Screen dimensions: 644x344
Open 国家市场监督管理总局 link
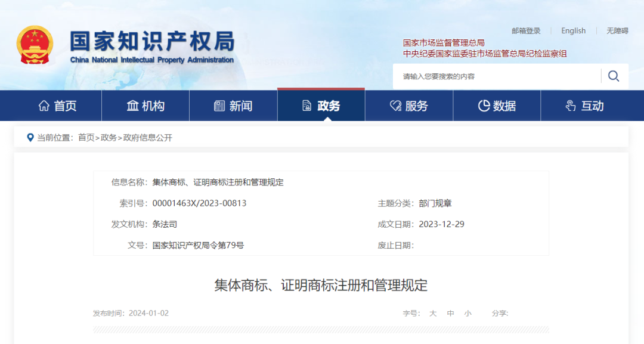click(x=444, y=42)
